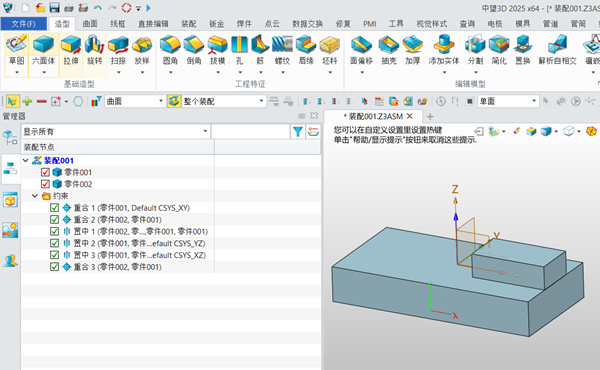
Task: Click the 装配节点 column header
Action: [117, 147]
